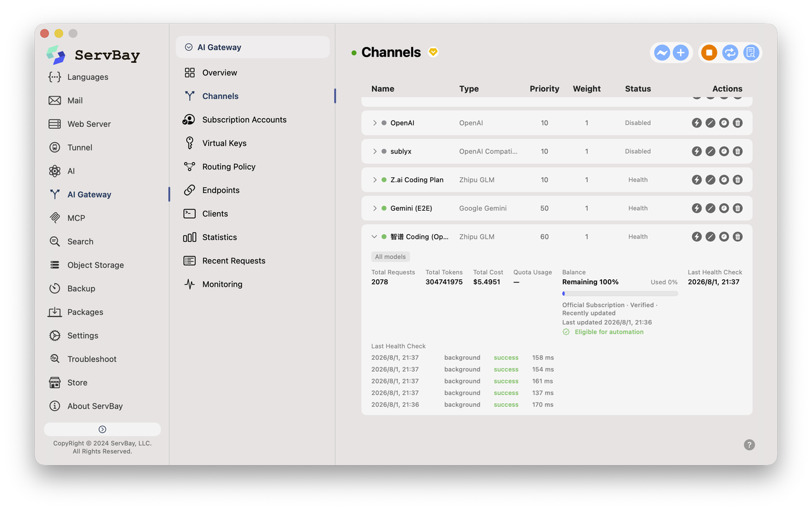Viewport: 812px width, 511px height.
Task: Collapse the sidebar with the arrow button
Action: 102,429
